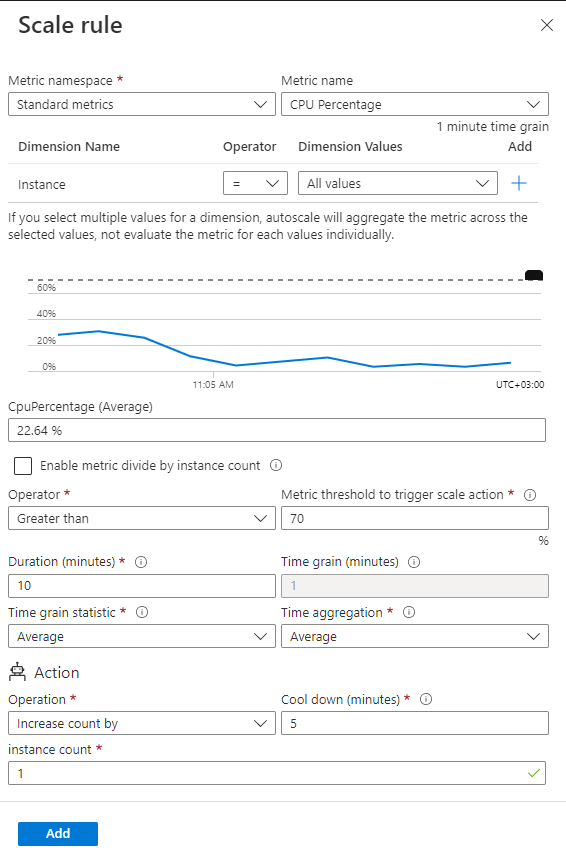Open the Increase count by operation dropdown
566x863 pixels.
click(142, 723)
